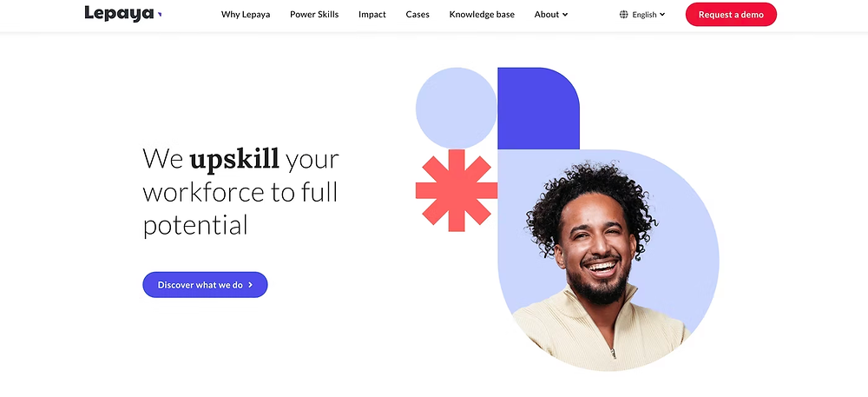Open the Impact navigation link

tap(372, 15)
